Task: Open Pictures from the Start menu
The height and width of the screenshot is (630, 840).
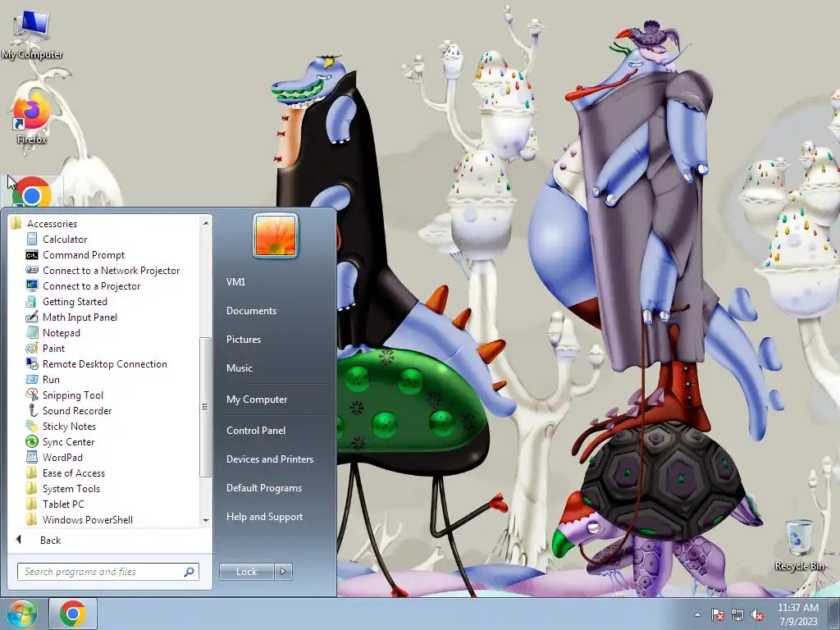Action: pos(244,339)
